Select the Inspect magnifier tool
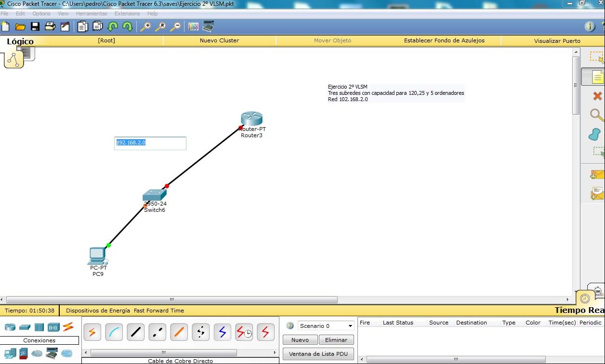The width and height of the screenshot is (605, 364). [x=597, y=115]
